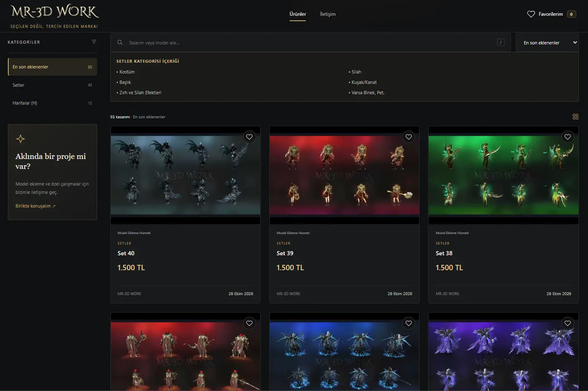Select En son eklenenler category
Image resolution: width=588 pixels, height=391 pixels.
52,67
